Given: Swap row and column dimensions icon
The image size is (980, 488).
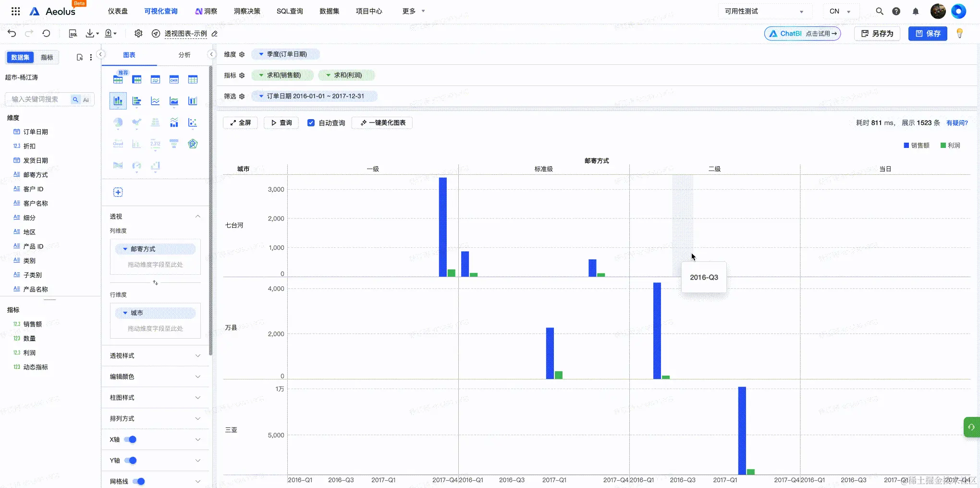Looking at the screenshot, I should point(155,282).
